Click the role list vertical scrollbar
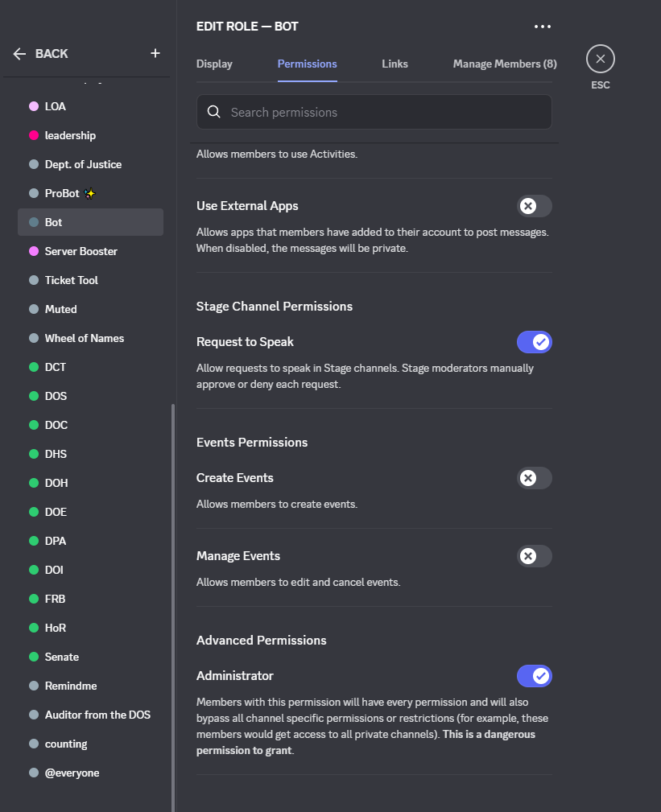661x812 pixels. tap(172, 604)
